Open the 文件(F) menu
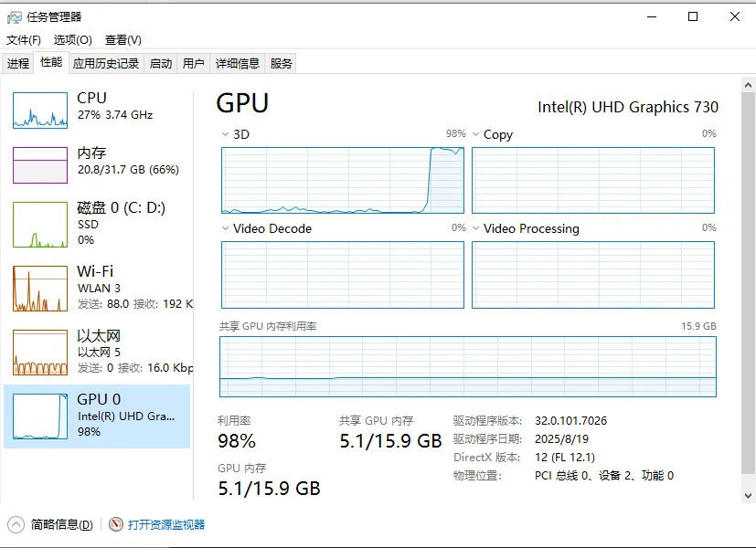This screenshot has height=548, width=756. [24, 40]
